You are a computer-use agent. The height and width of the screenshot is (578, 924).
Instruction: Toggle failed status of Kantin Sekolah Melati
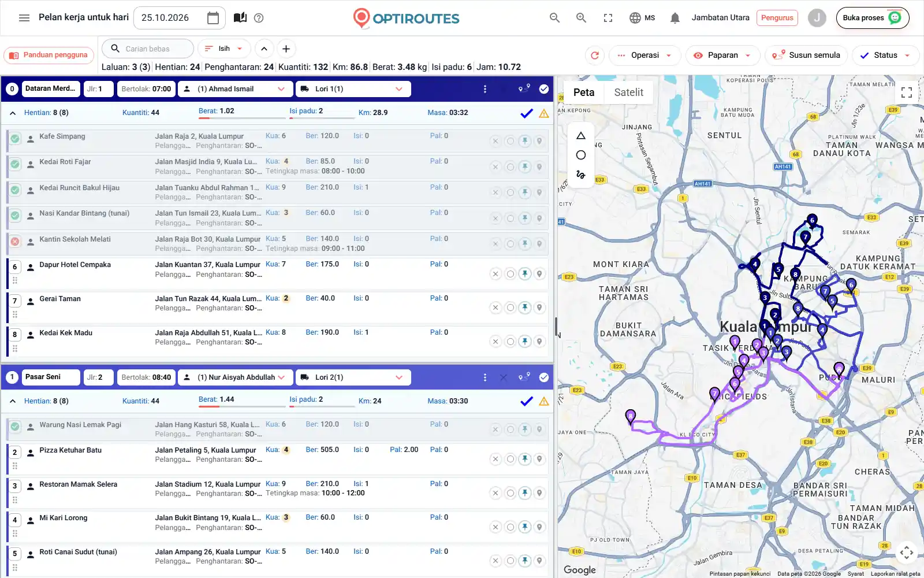click(15, 242)
